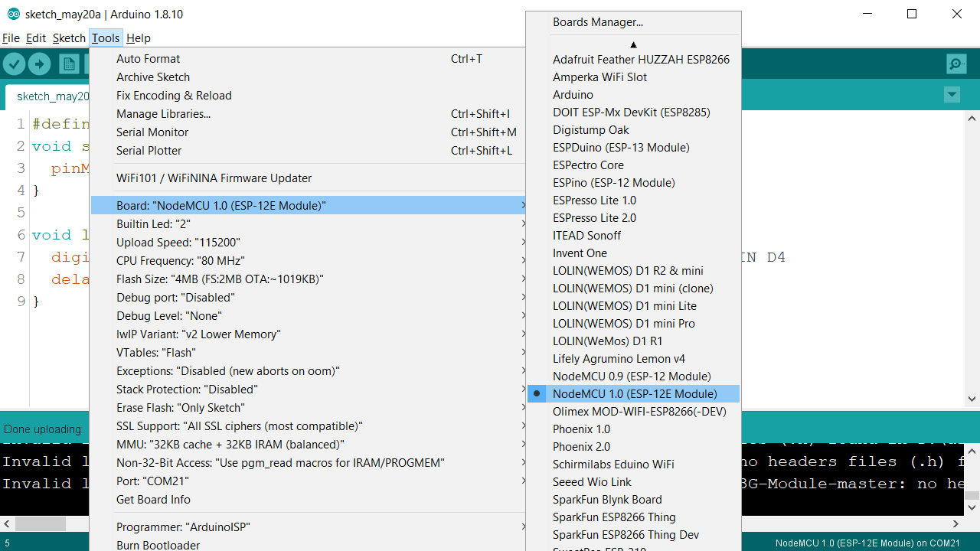Open Serial Plotter
Screen dimensions: 980x551
coord(309,150)
